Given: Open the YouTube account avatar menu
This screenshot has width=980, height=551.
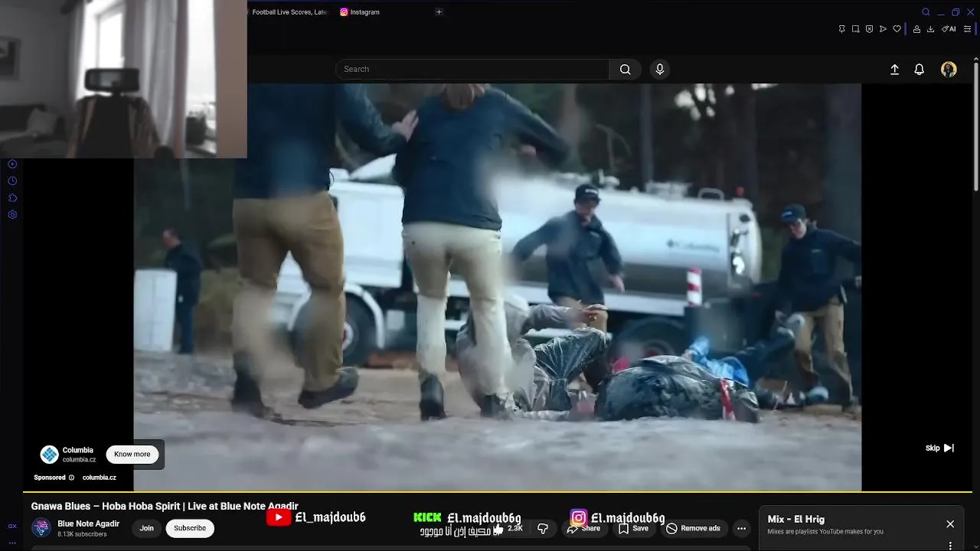Looking at the screenshot, I should coord(949,70).
